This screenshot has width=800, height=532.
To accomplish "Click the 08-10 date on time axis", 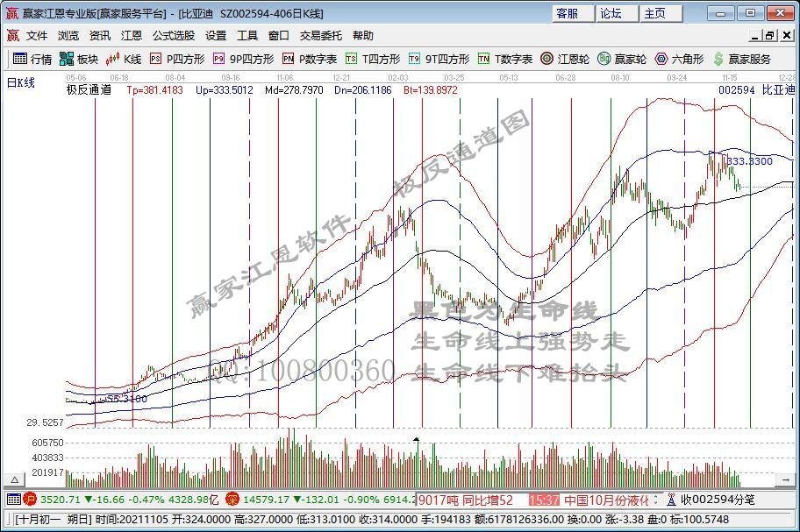I will pyautogui.click(x=620, y=77).
